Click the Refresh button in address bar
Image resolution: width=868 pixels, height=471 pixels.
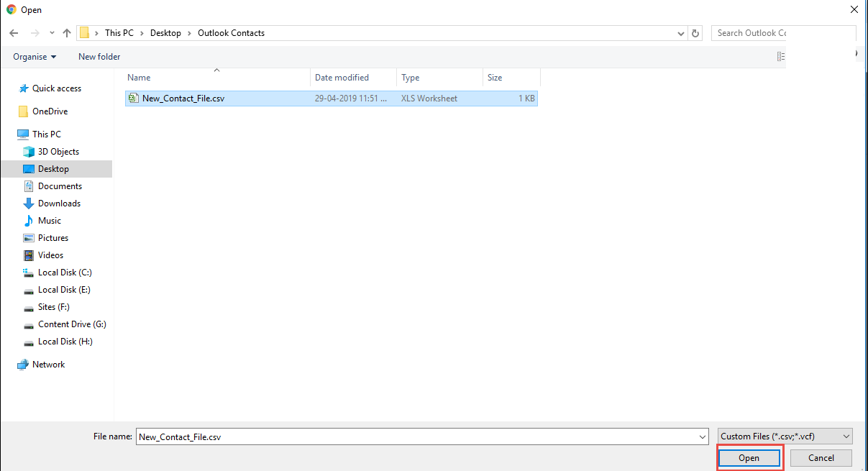(695, 33)
